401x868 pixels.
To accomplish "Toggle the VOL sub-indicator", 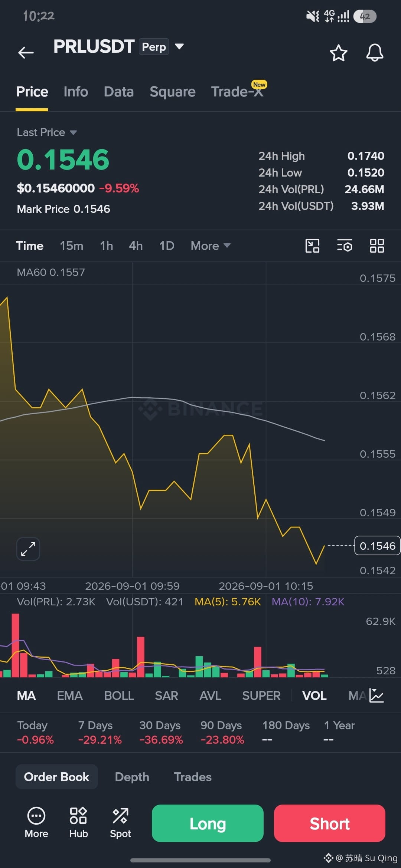I will click(314, 696).
